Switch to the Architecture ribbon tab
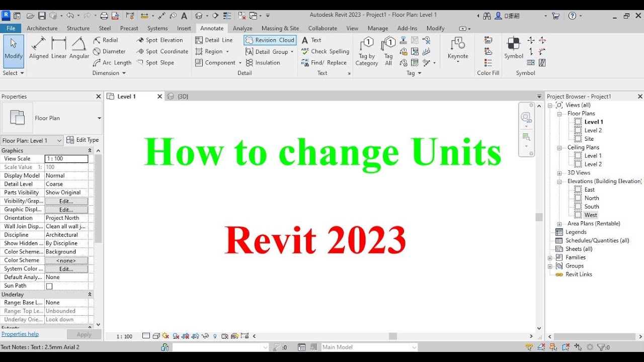 [42, 28]
